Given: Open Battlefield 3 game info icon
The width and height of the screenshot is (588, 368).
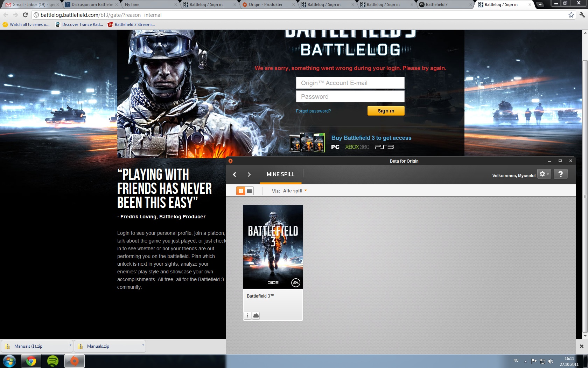Looking at the screenshot, I should (x=247, y=315).
